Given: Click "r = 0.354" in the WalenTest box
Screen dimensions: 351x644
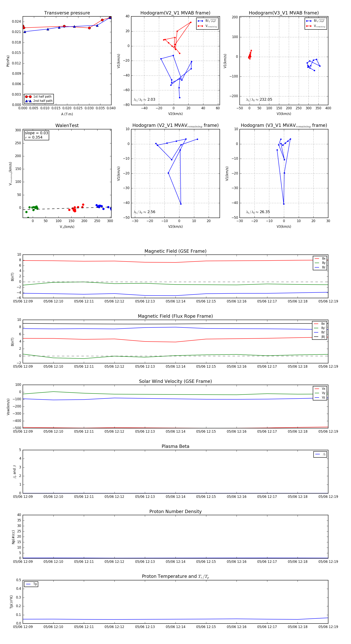Looking at the screenshot, I should [x=34, y=137].
